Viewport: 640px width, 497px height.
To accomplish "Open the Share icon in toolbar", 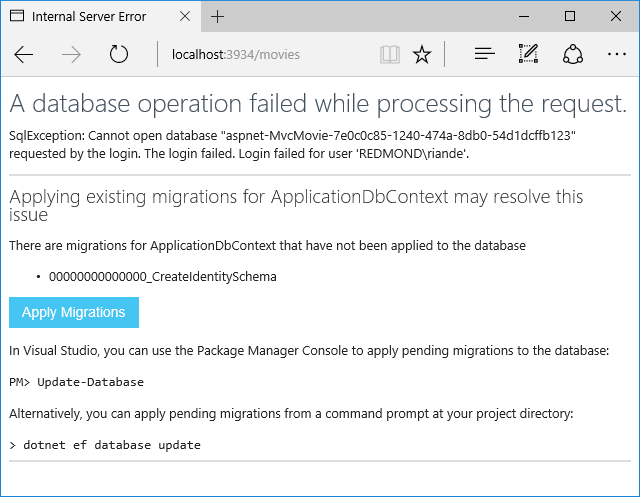I will [x=573, y=54].
